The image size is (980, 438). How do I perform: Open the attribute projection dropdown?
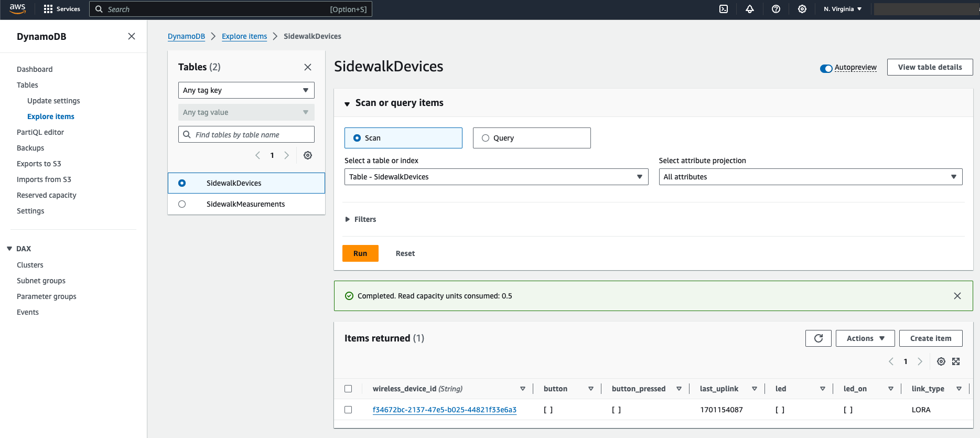811,177
